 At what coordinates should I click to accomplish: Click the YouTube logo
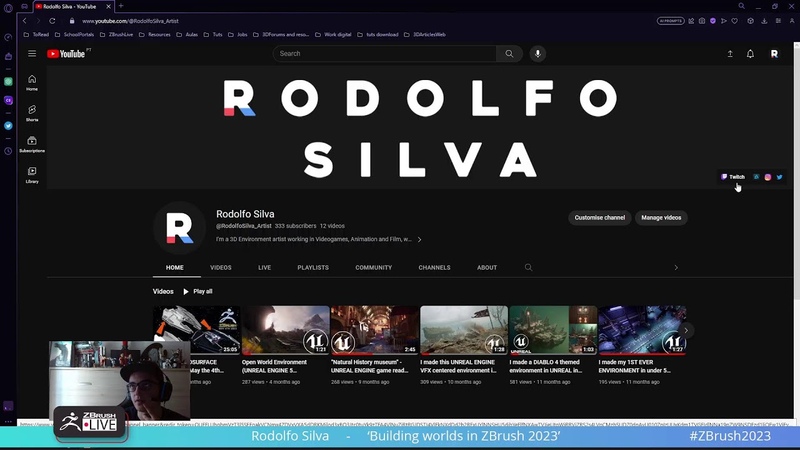point(66,54)
